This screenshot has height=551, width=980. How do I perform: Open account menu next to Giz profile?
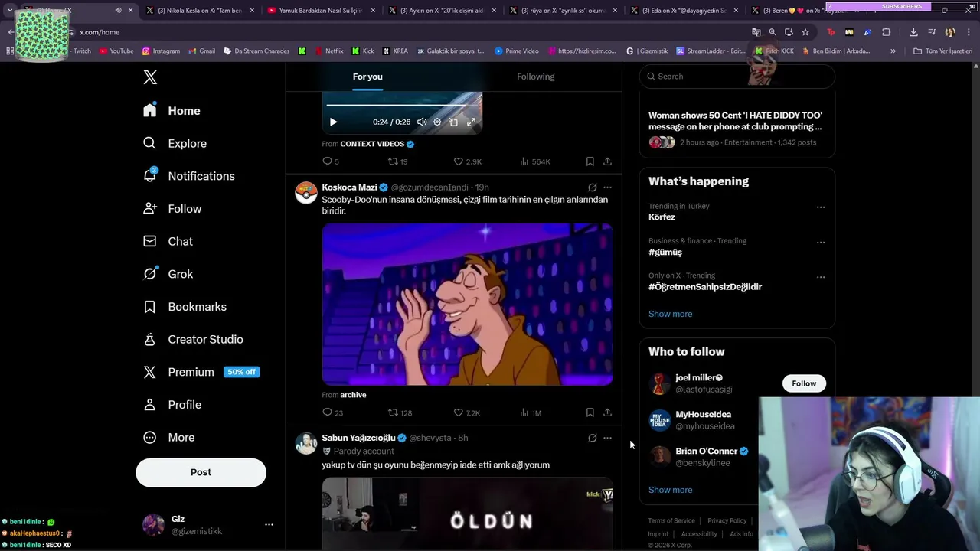point(269,525)
